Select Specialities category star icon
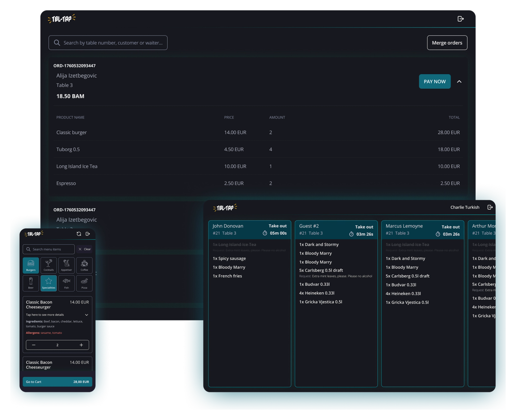The image size is (516, 420). point(49,283)
